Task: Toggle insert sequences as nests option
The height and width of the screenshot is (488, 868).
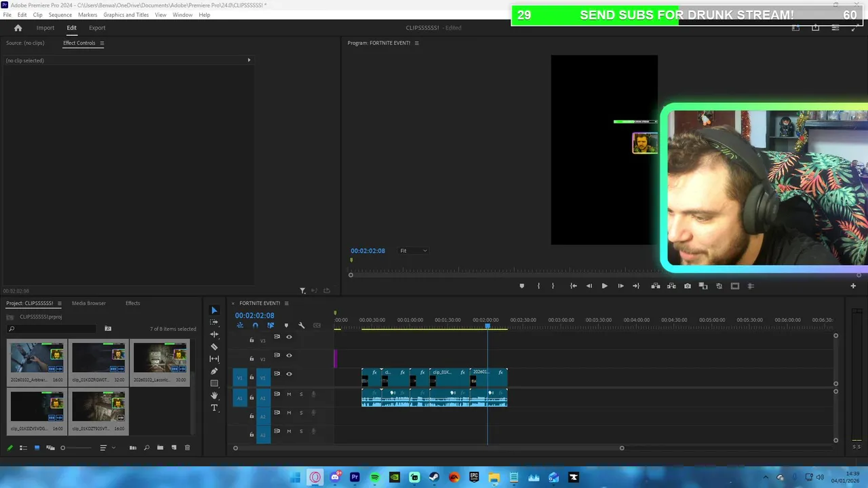Action: [x=239, y=325]
